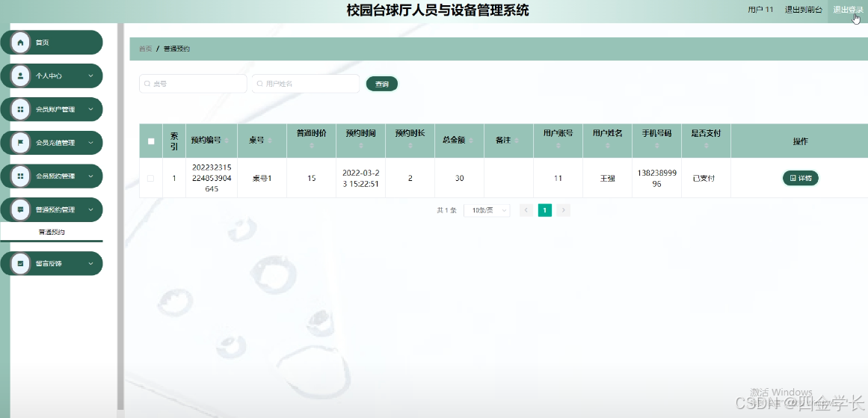Open the 首页 sidebar menu item
868x418 pixels.
[x=52, y=43]
